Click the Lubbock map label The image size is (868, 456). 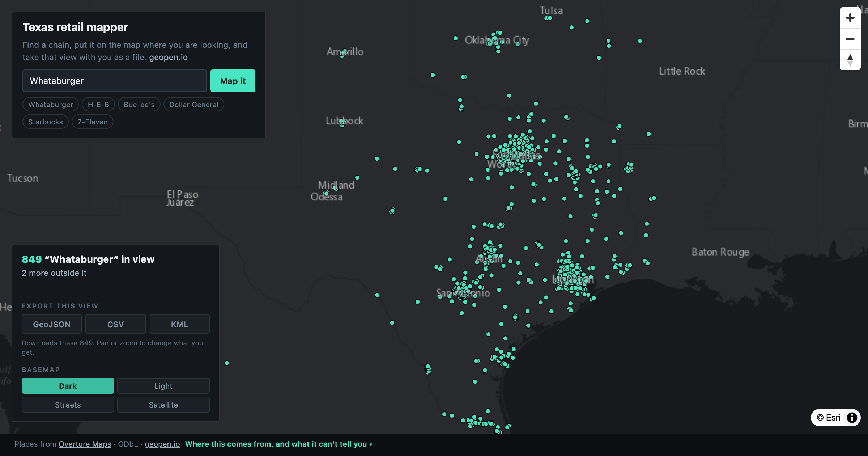point(344,121)
